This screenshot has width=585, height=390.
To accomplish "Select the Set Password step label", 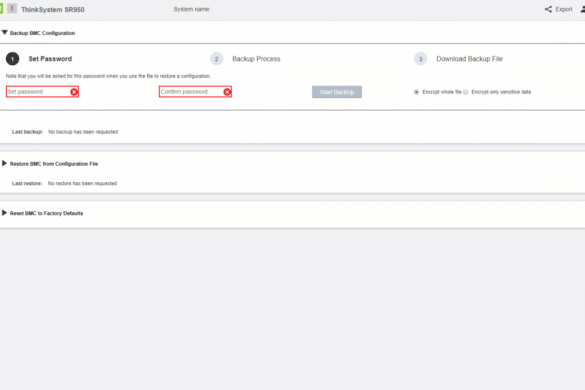I will point(50,59).
